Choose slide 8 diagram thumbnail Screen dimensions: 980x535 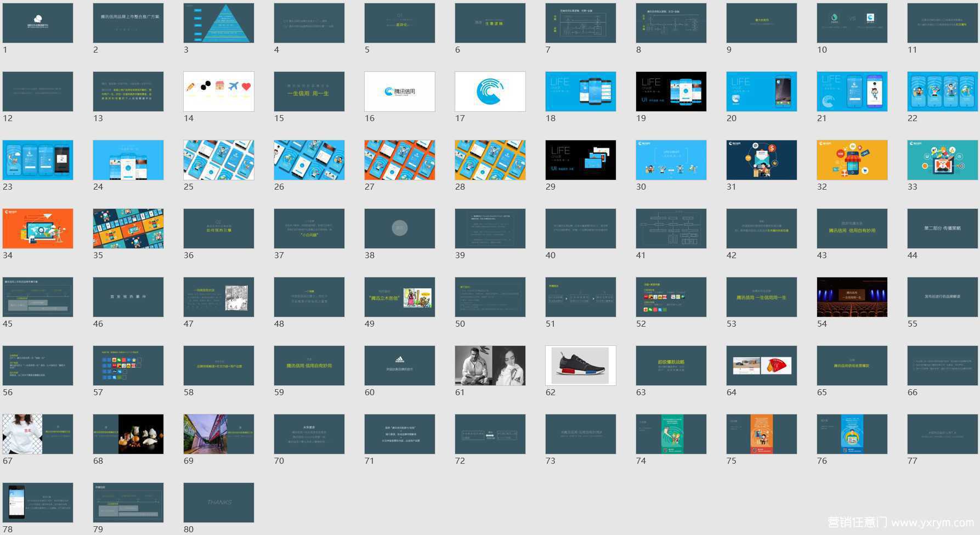671,23
